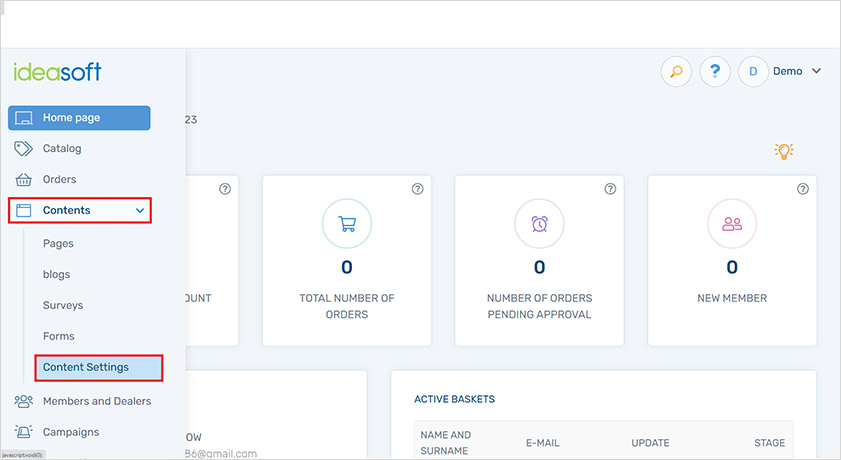Open Surveys under Contents
Image resolution: width=841 pixels, height=460 pixels.
[x=63, y=305]
